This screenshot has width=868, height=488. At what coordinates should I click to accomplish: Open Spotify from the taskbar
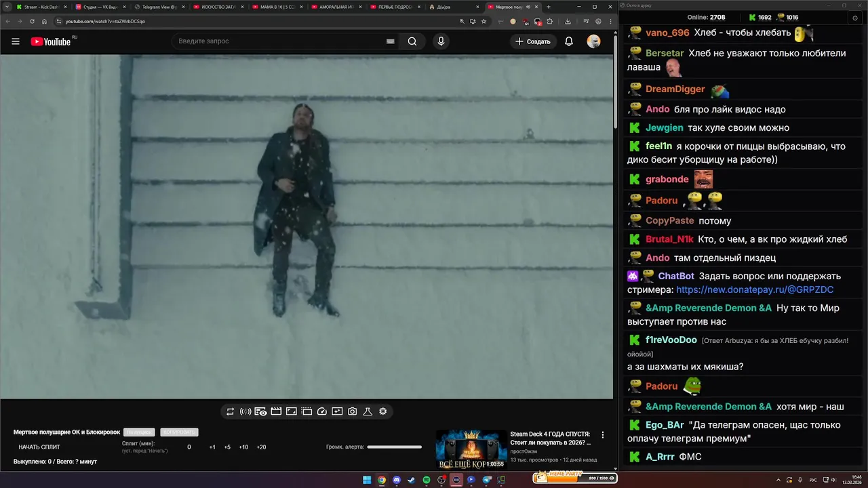[427, 480]
